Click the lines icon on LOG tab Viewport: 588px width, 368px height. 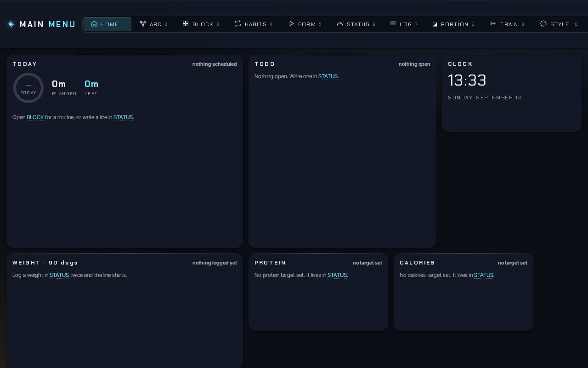pyautogui.click(x=393, y=24)
